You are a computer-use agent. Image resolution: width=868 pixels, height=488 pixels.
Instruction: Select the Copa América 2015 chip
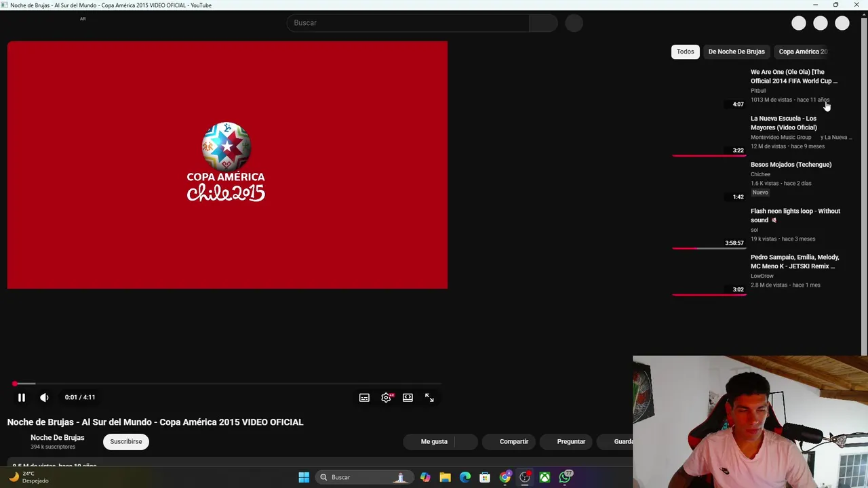[x=803, y=52]
